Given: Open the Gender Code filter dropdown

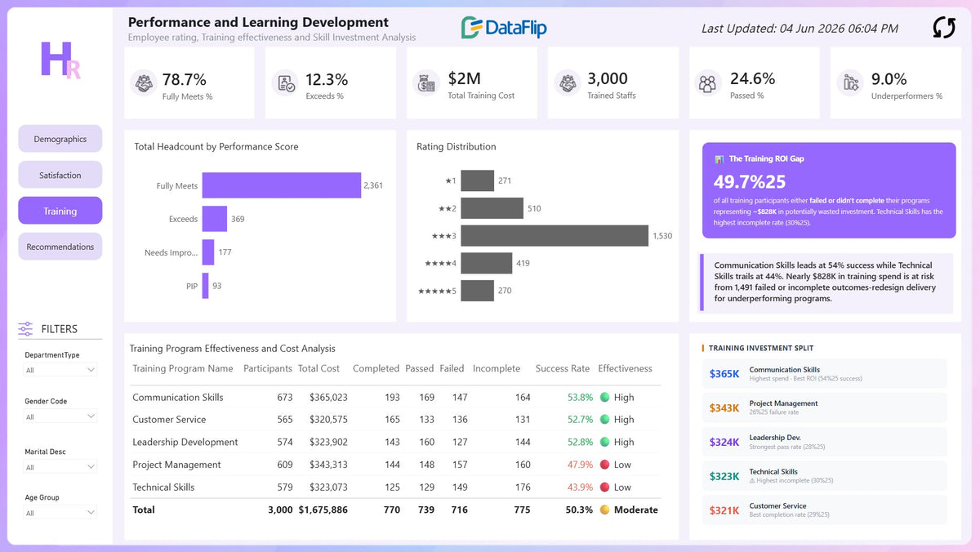Looking at the screenshot, I should point(60,416).
